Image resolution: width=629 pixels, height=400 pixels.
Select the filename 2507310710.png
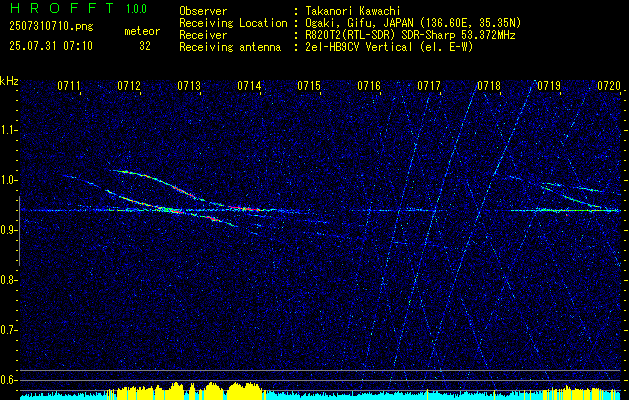pos(51,27)
